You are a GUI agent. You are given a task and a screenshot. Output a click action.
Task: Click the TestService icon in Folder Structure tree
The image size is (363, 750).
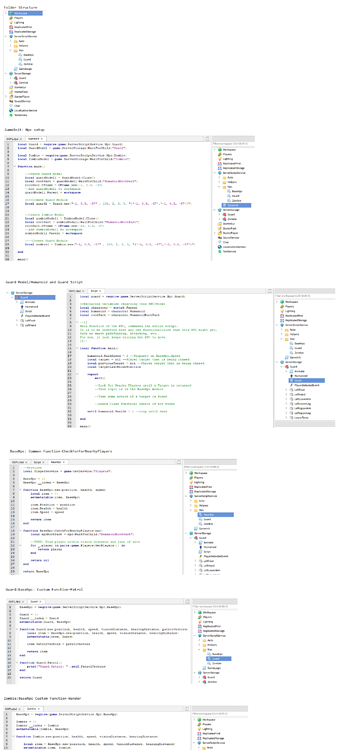pos(11,115)
